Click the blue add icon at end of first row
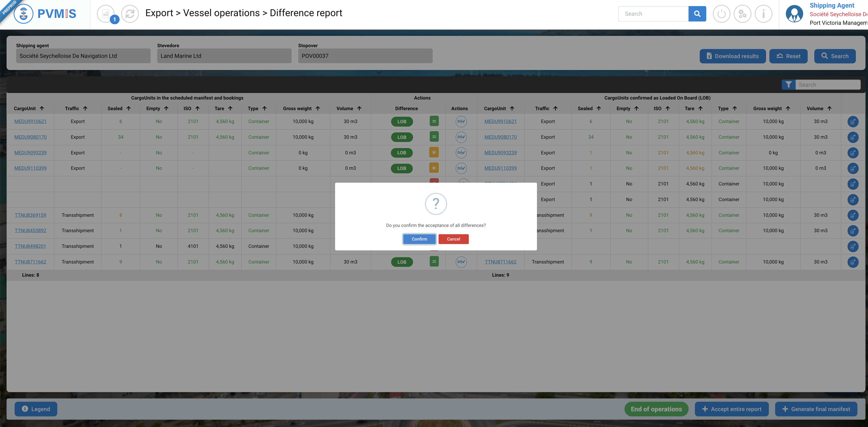Screen dimensions: 868x427 coord(853,122)
